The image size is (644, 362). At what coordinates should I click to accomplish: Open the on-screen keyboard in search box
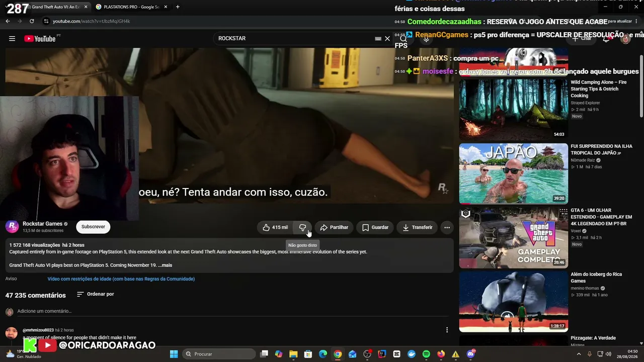pyautogui.click(x=378, y=39)
